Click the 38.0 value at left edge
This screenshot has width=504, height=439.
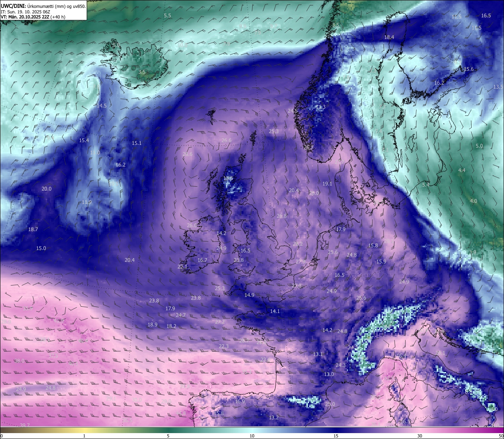19,361
